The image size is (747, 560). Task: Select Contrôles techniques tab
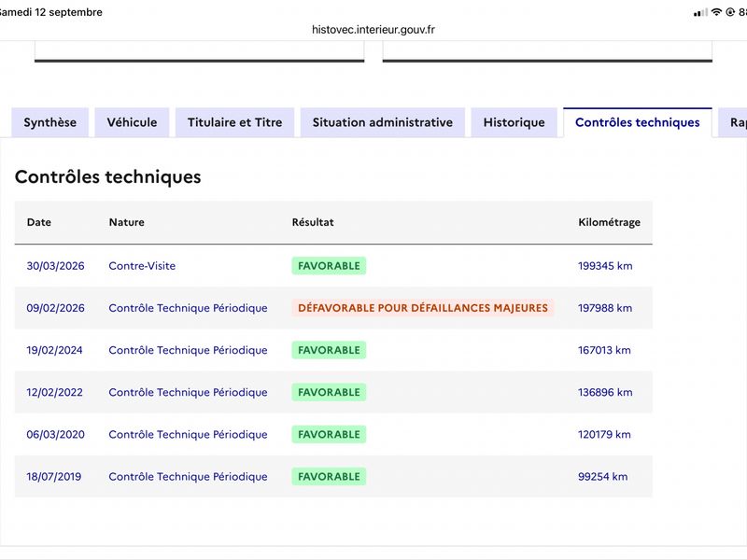(638, 122)
